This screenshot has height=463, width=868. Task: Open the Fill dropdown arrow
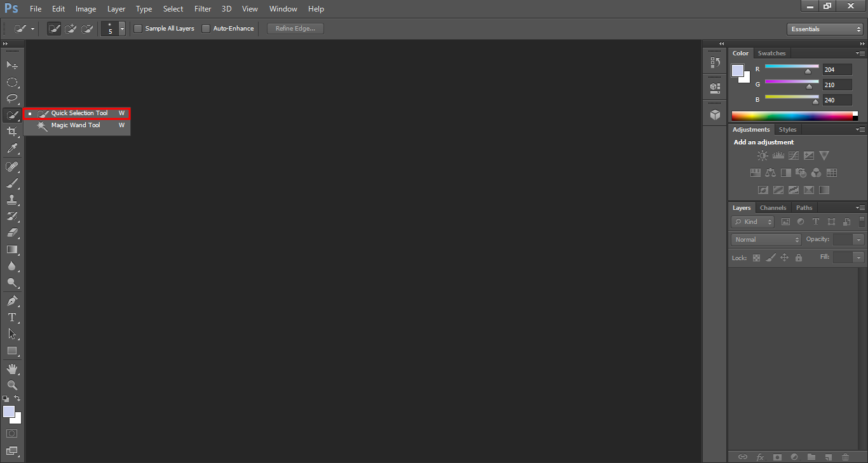(x=859, y=258)
